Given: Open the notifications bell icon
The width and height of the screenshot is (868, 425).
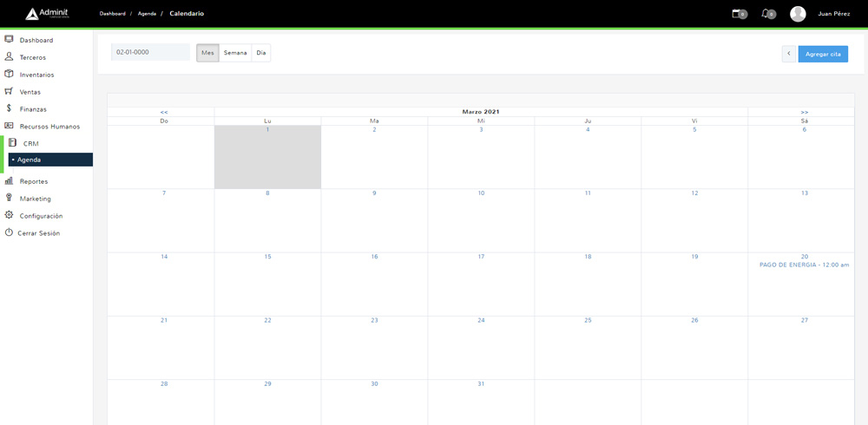Looking at the screenshot, I should coord(766,14).
